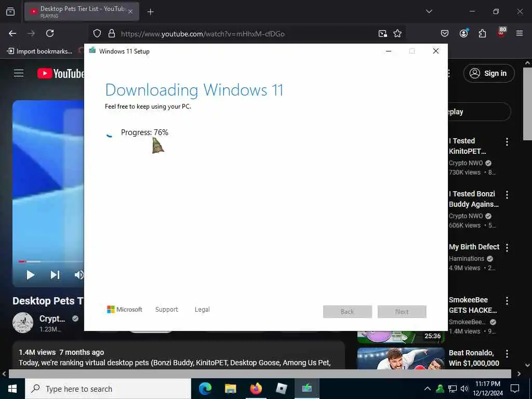The height and width of the screenshot is (399, 532).
Task: Open the Pocket save icon
Action: click(445, 33)
